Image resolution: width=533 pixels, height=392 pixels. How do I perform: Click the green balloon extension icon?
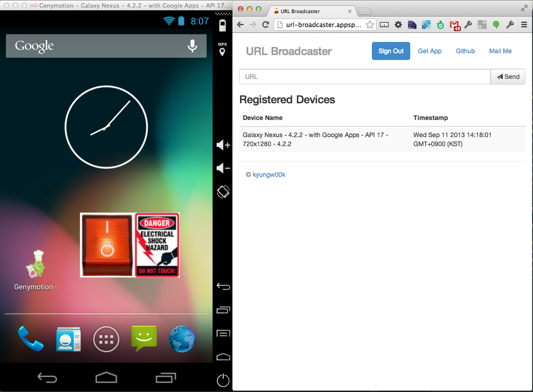[x=496, y=24]
